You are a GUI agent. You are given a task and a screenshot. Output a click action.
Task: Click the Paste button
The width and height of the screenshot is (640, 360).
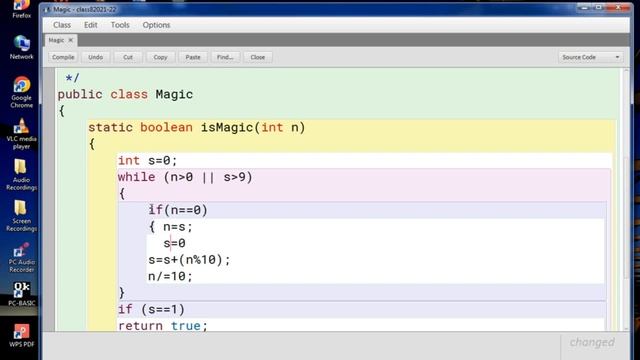coord(193,57)
